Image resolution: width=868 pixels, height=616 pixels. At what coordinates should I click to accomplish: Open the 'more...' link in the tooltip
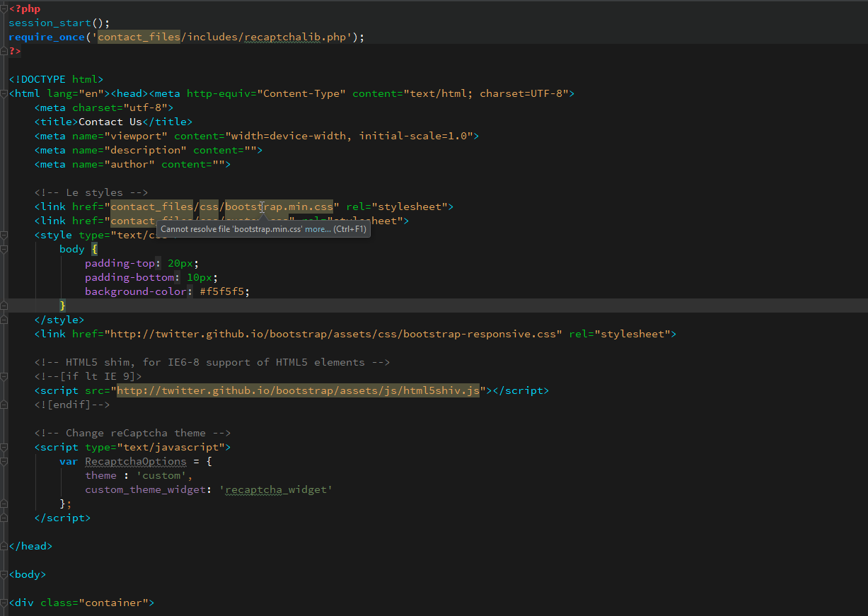pos(317,229)
